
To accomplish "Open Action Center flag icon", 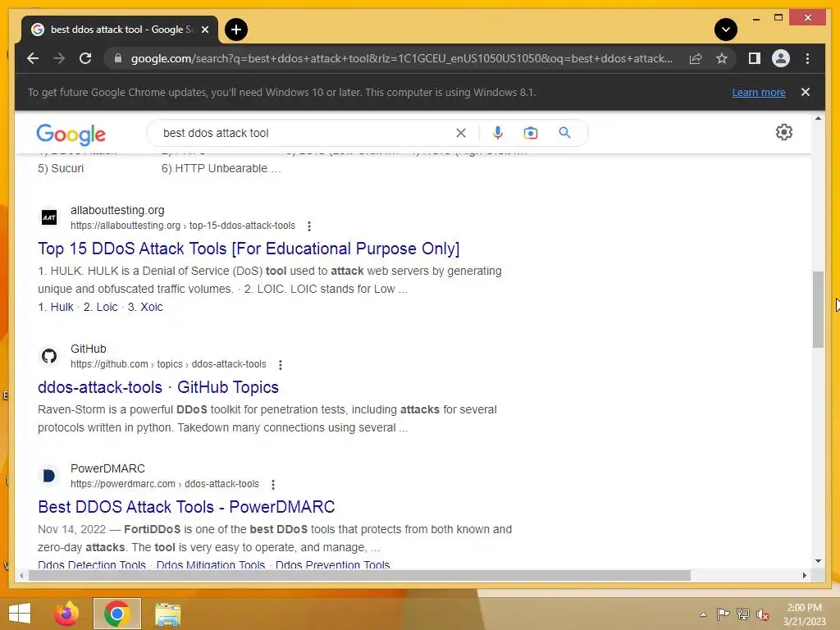I will (x=724, y=614).
